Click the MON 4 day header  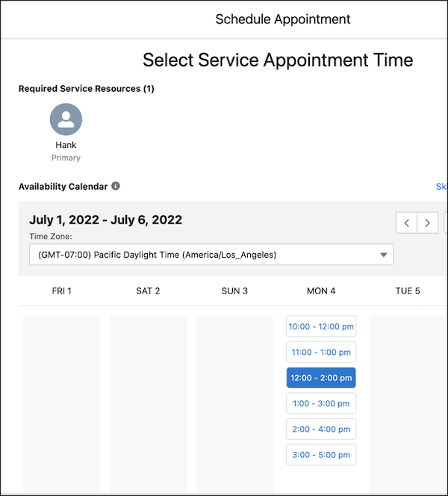(321, 291)
